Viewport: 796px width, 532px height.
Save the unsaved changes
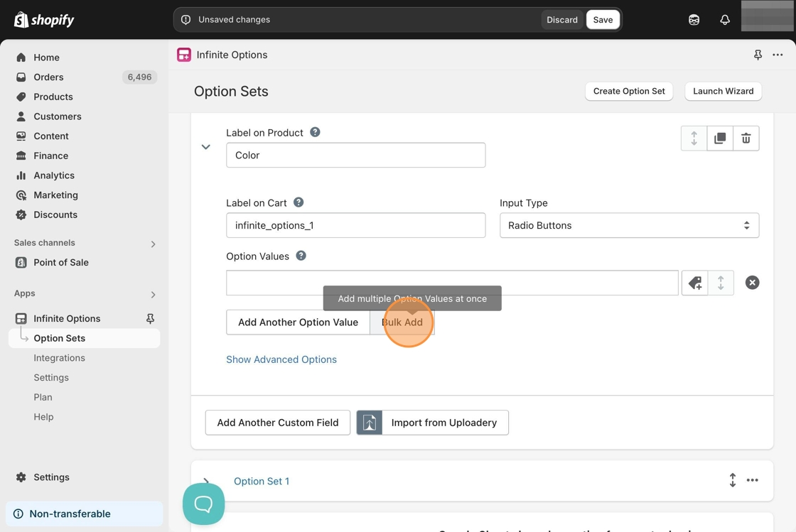click(603, 20)
